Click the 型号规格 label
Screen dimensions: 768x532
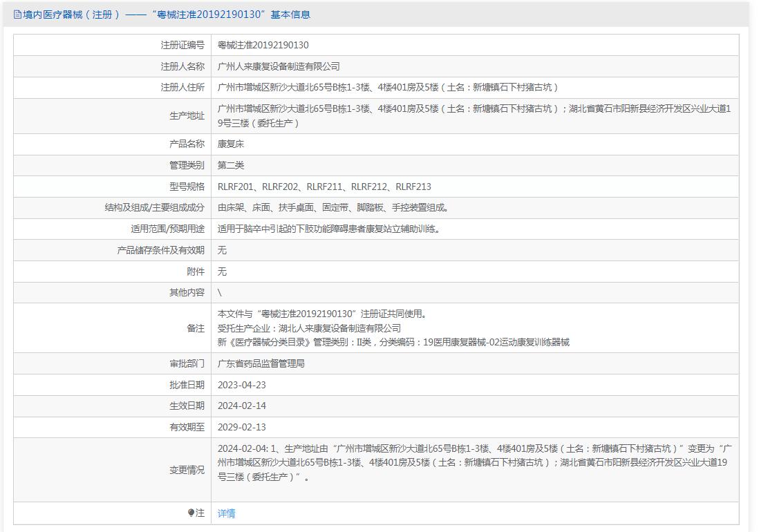[x=187, y=187]
